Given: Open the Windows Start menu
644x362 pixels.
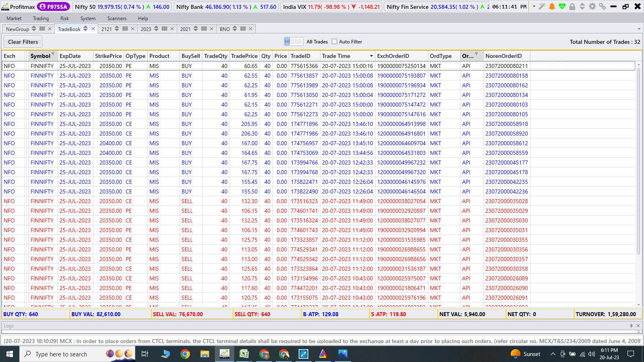Looking at the screenshot, I should click(10, 354).
